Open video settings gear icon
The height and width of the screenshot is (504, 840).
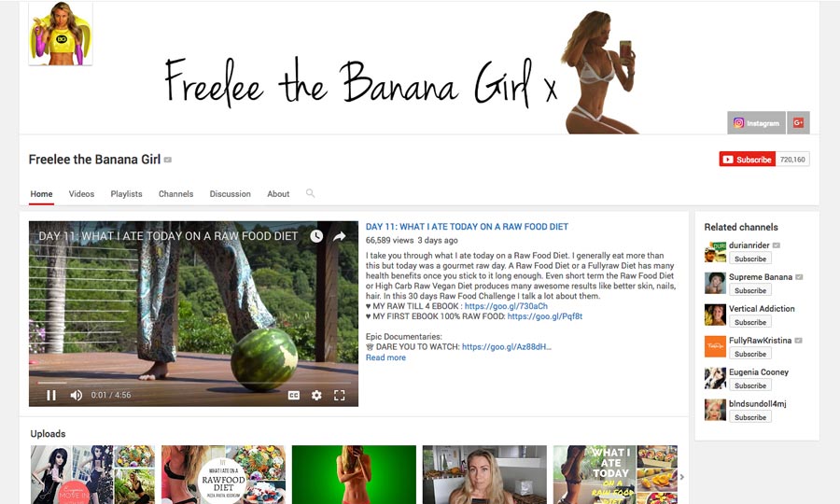pyautogui.click(x=316, y=396)
